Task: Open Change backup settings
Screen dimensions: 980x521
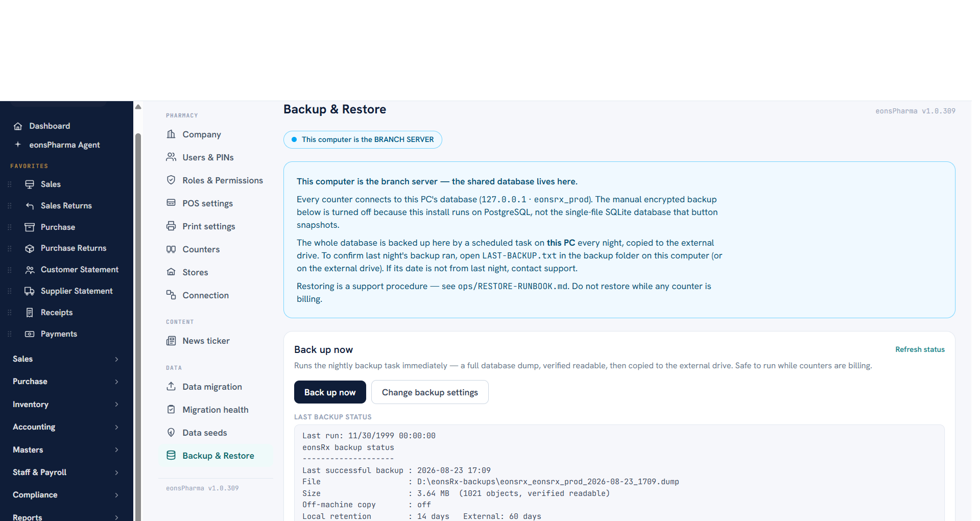Action: pyautogui.click(x=430, y=392)
